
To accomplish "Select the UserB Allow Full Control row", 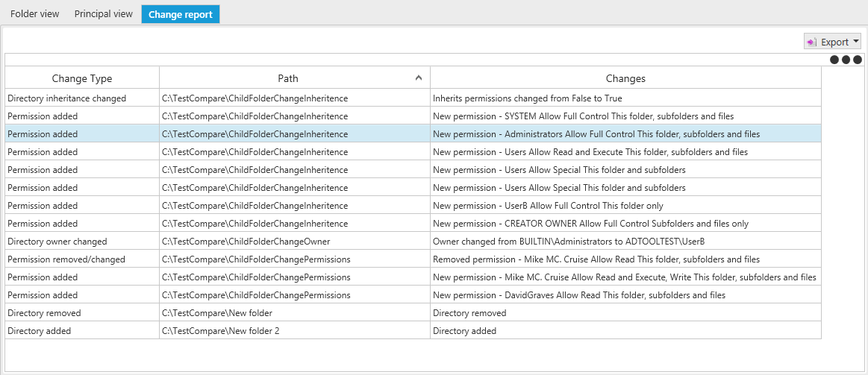I will pyautogui.click(x=413, y=205).
